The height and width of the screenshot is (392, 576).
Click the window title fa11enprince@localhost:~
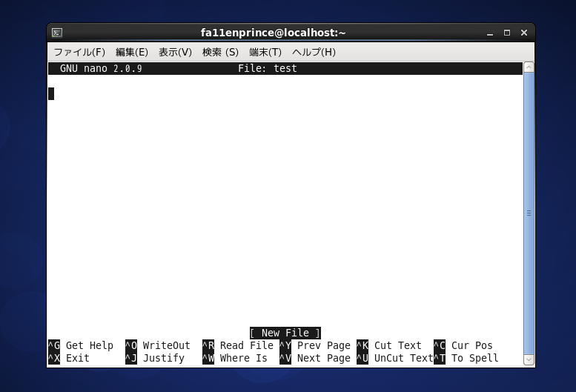click(x=273, y=33)
